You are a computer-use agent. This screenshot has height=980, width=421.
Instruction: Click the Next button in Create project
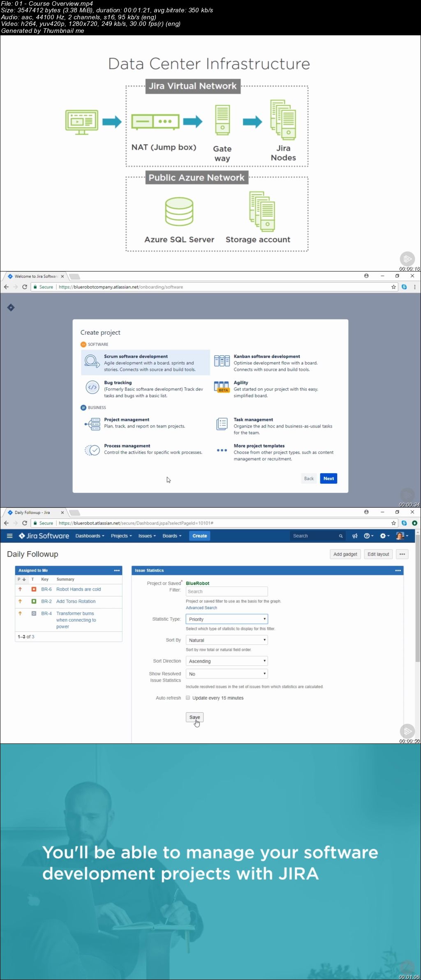coord(328,478)
